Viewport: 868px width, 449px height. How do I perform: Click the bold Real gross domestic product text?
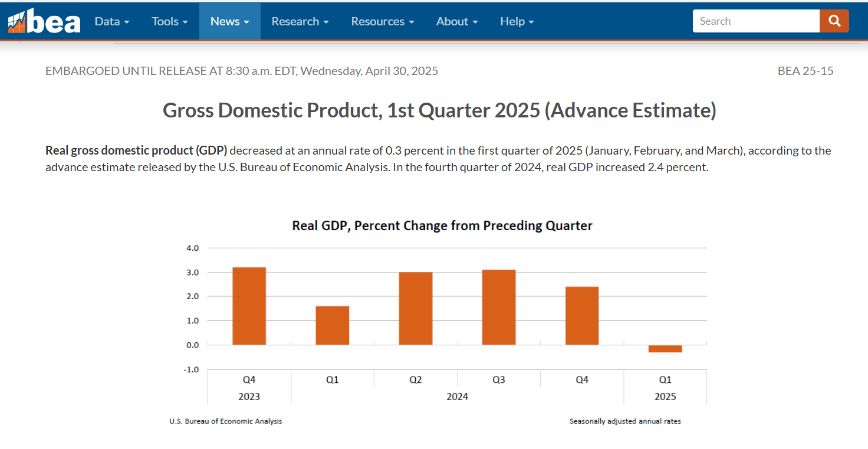tap(136, 150)
